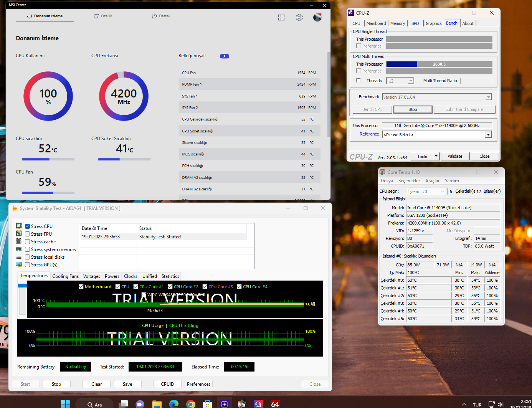The image size is (532, 408).
Task: Open Task View from taskbar
Action: (x=123, y=404)
